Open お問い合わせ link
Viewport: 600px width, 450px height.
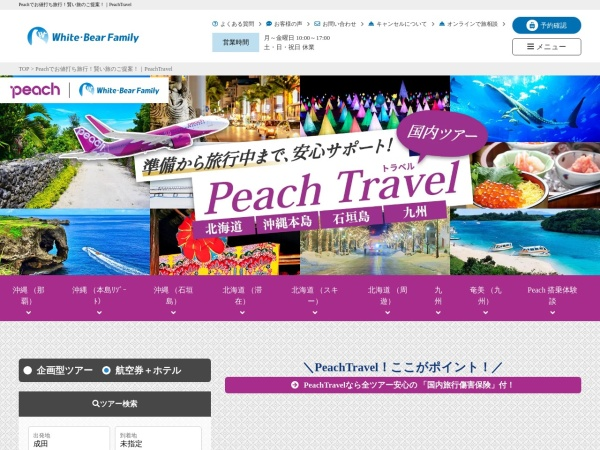click(339, 24)
